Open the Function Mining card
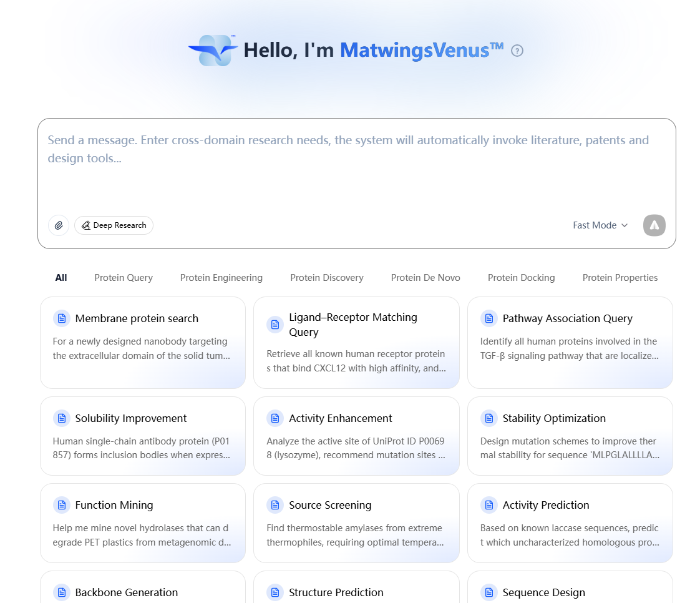Image resolution: width=700 pixels, height=603 pixels. click(143, 523)
